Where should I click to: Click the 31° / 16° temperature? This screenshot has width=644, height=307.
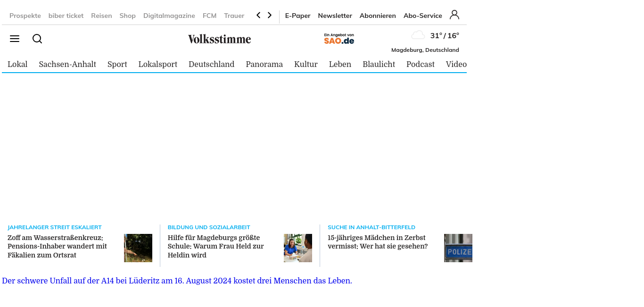445,36
